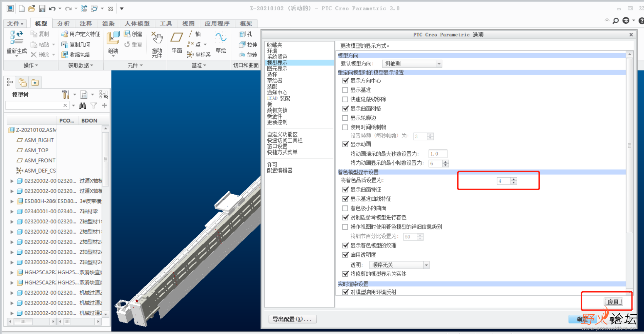This screenshot has height=334, width=644.
Task: Click the Regenerate icon in quick access toolbar
Action: point(84,8)
